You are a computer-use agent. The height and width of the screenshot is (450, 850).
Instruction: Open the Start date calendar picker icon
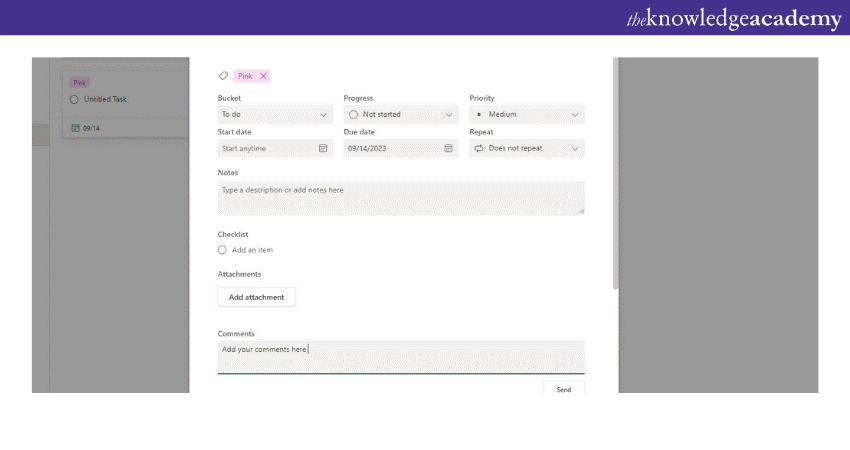click(323, 148)
